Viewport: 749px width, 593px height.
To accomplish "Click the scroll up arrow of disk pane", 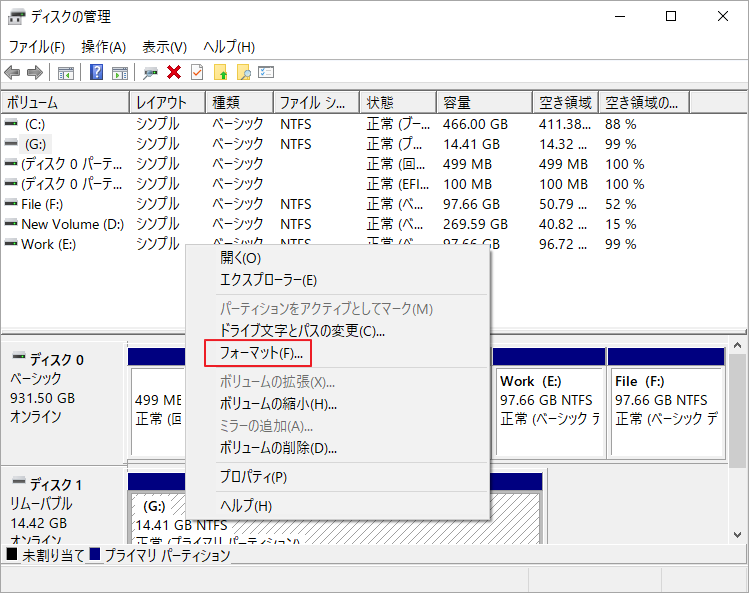I will point(738,345).
